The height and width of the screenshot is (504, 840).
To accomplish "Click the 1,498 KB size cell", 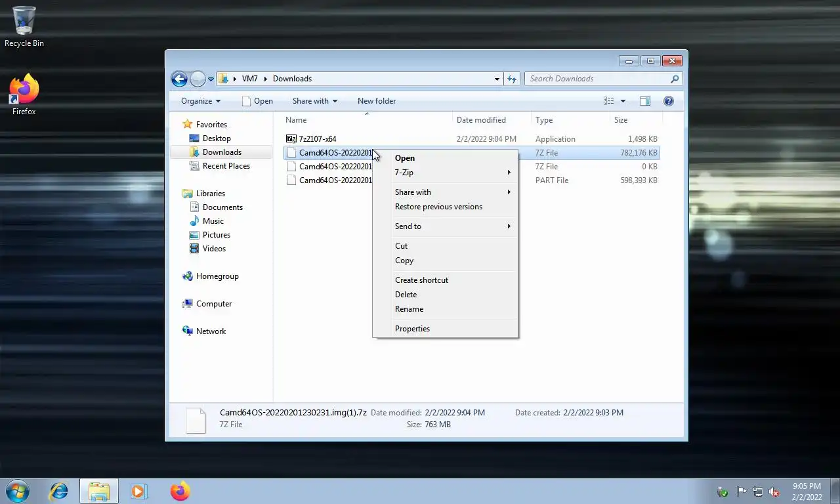I will (642, 139).
